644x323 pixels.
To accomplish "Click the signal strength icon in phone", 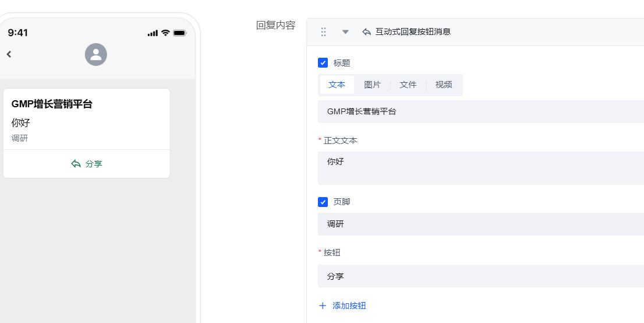I will tap(153, 33).
